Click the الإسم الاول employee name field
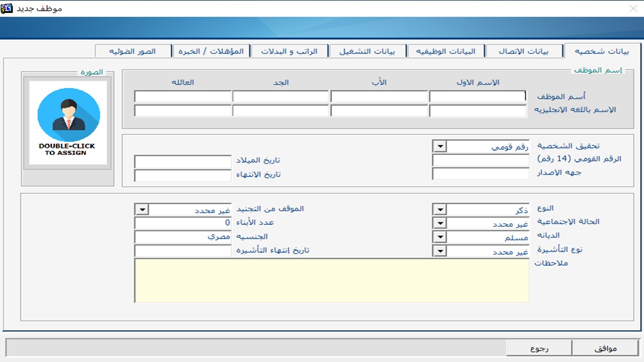Image resolution: width=644 pixels, height=362 pixels. pos(477,97)
